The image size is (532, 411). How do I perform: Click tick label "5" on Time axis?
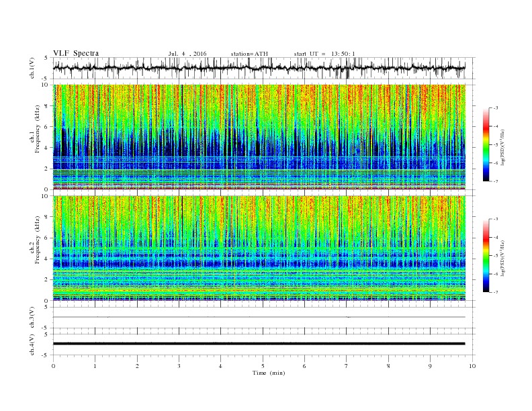pyautogui.click(x=263, y=366)
